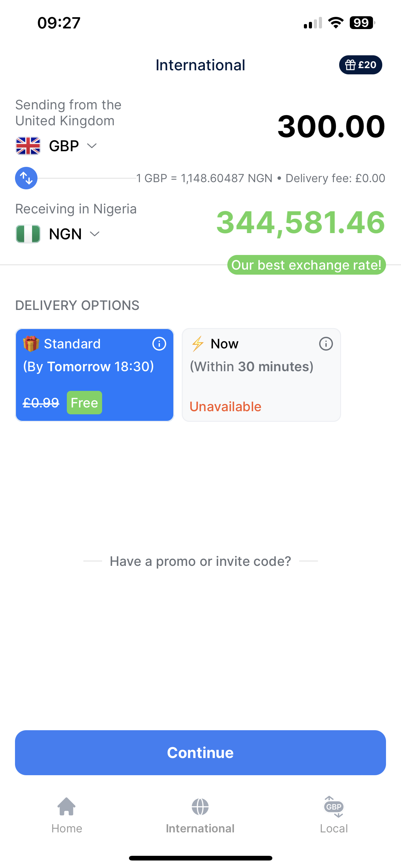
Task: Expand the NGN currency dropdown
Action: click(x=95, y=234)
